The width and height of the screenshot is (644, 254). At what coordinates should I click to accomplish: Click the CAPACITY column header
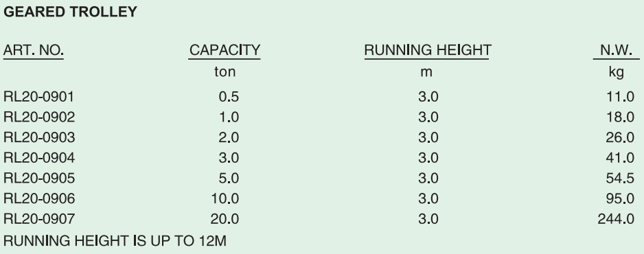point(225,51)
